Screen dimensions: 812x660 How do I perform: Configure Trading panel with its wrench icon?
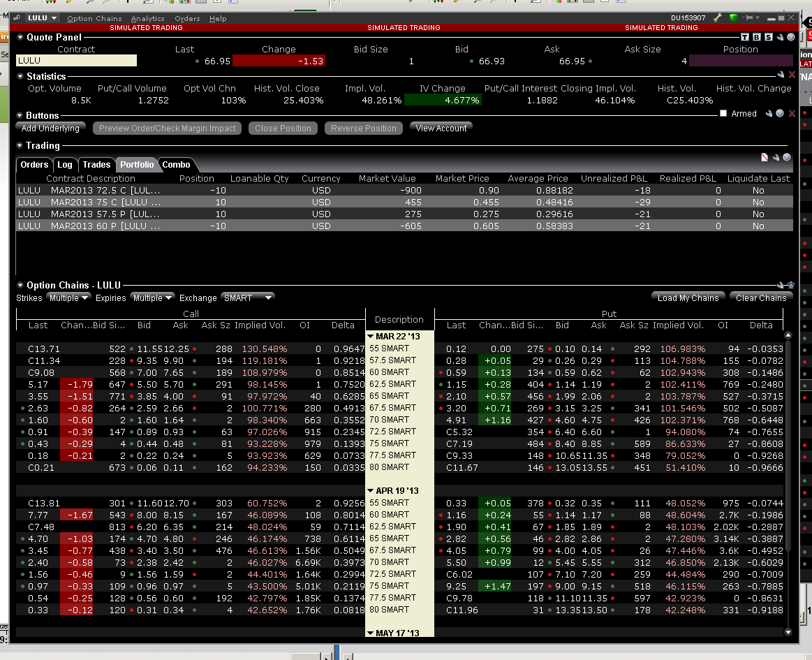(776, 157)
